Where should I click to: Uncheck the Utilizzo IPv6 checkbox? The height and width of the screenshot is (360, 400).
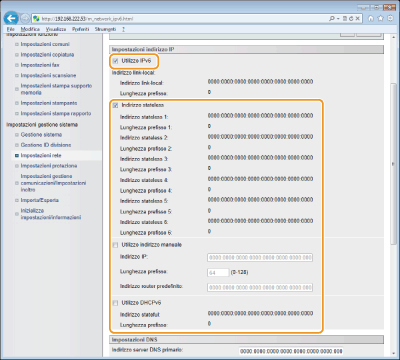coord(115,61)
